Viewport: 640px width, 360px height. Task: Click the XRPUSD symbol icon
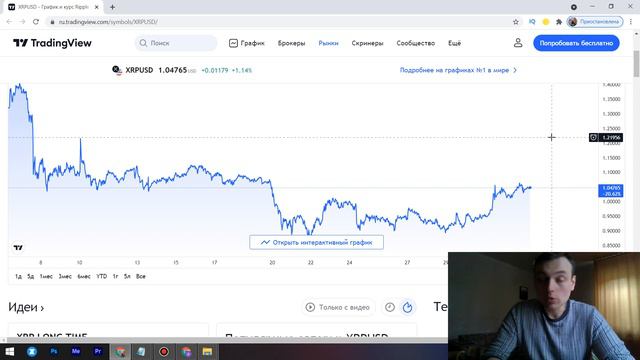117,70
